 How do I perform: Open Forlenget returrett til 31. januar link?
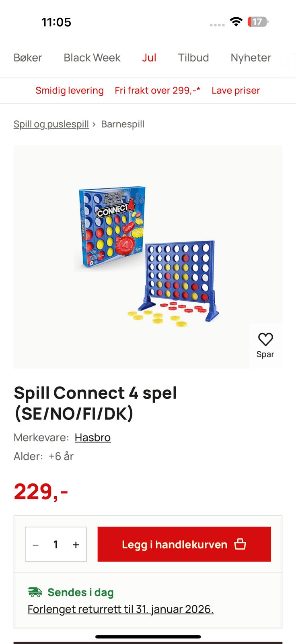[x=121, y=609]
